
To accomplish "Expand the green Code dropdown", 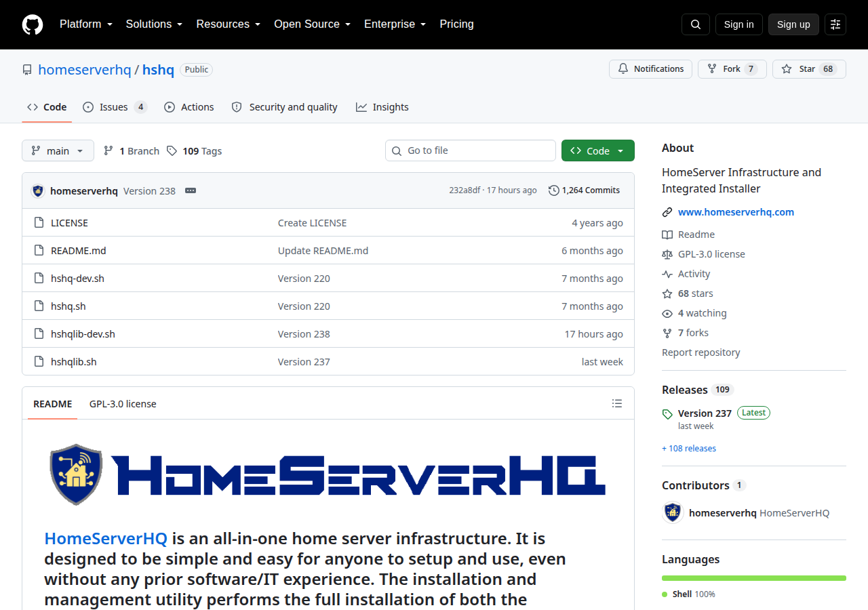I will 598,150.
